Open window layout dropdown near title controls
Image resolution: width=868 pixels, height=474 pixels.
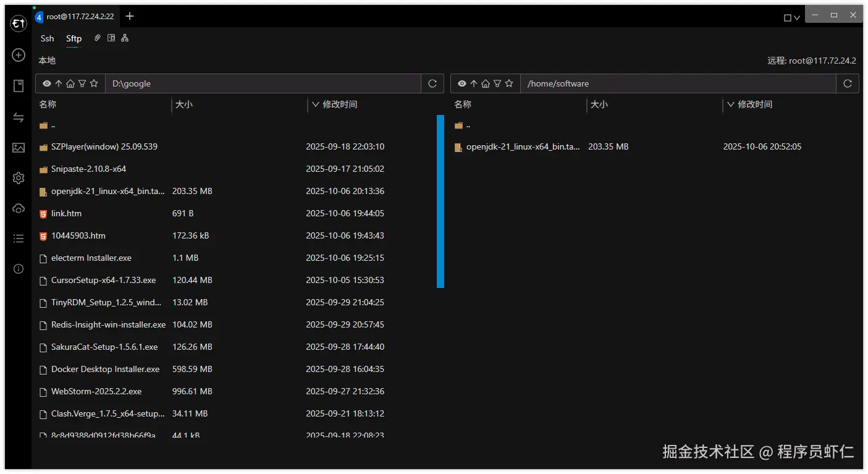[x=792, y=18]
